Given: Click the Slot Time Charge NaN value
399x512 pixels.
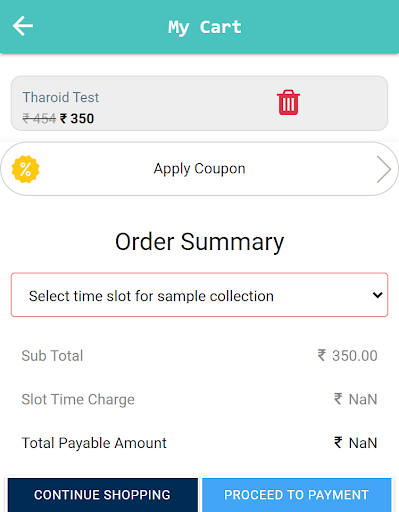Looking at the screenshot, I should point(356,399).
